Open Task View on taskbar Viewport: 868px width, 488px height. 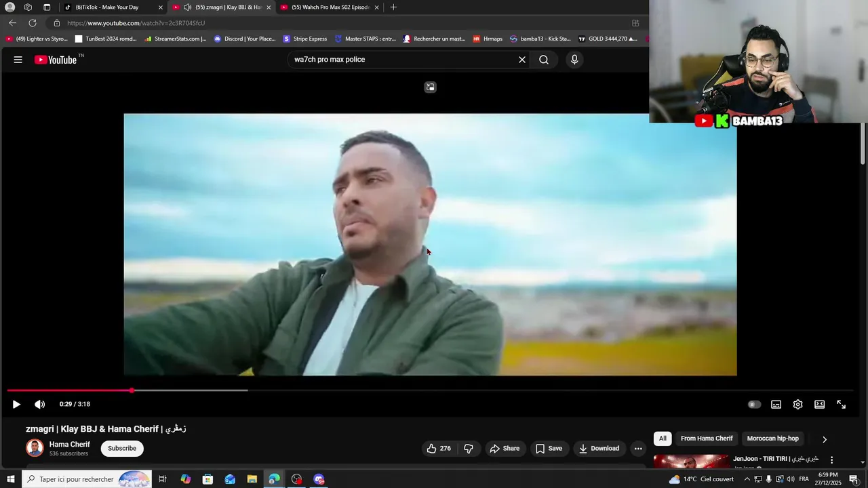[163, 479]
